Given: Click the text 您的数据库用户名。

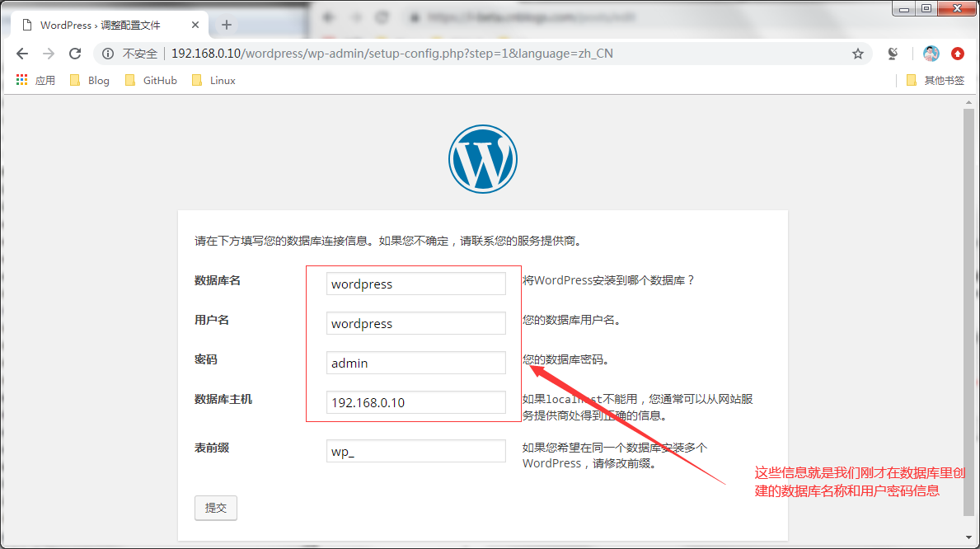Looking at the screenshot, I should pos(572,320).
